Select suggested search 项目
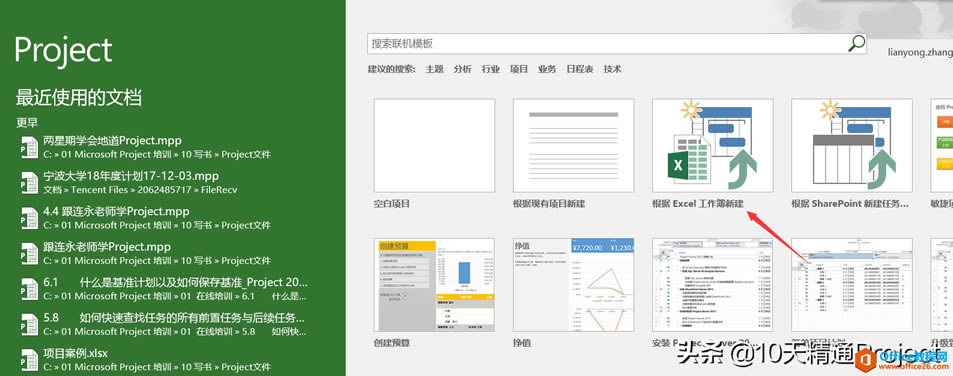 point(519,69)
